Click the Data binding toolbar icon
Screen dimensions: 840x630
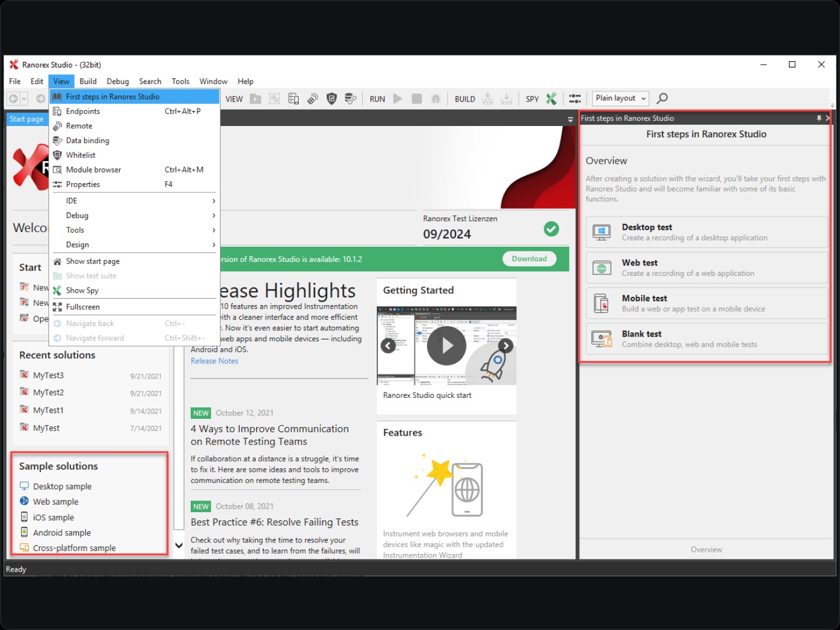point(351,99)
